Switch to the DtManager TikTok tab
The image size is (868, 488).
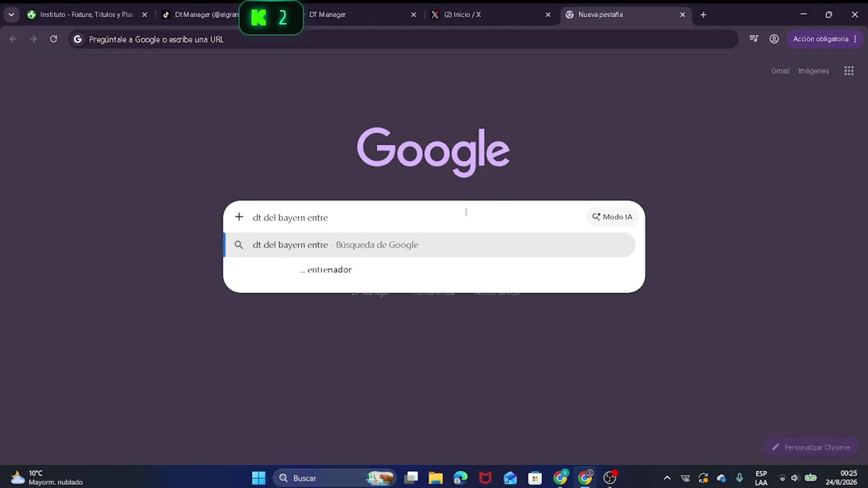click(200, 14)
